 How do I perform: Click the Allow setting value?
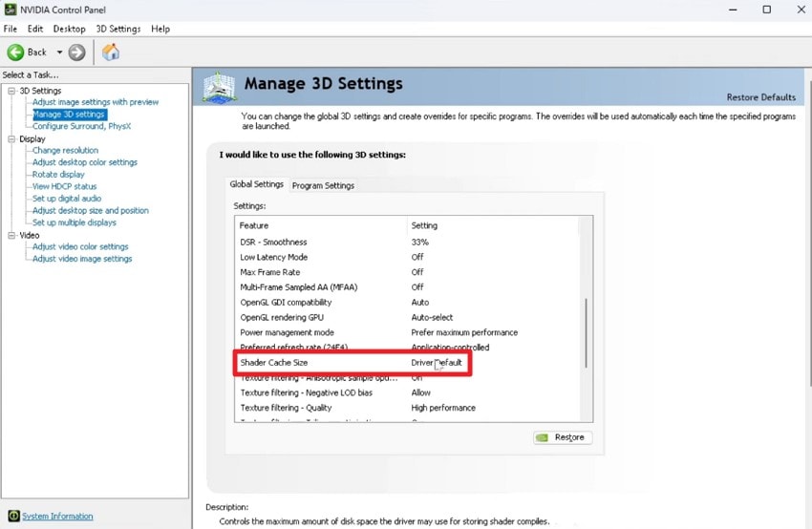pos(421,392)
